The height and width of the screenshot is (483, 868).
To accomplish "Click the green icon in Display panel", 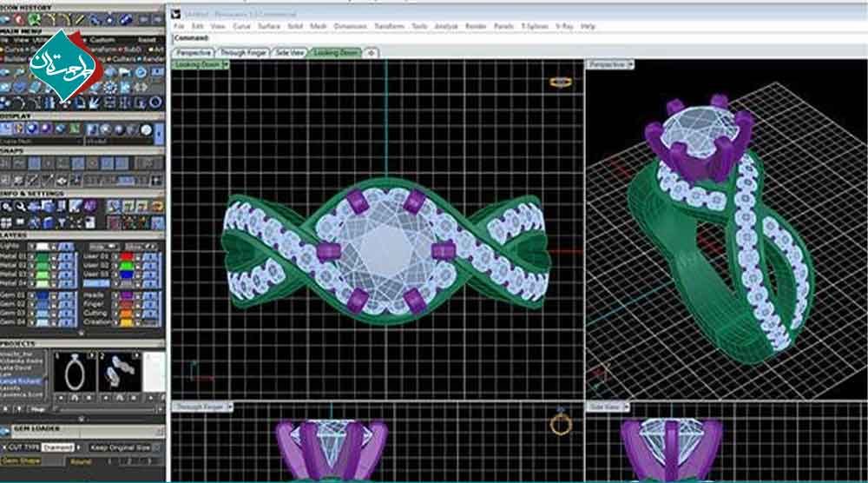I will tap(74, 129).
